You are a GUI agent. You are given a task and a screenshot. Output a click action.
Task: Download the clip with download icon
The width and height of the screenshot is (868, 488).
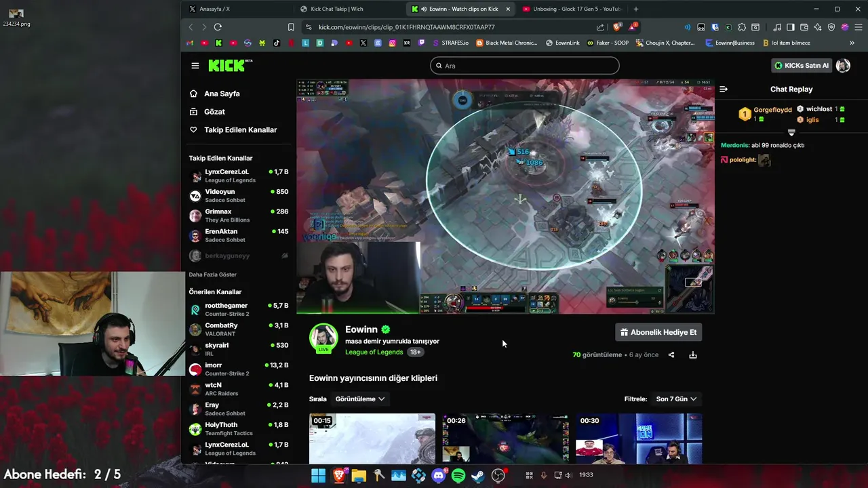pyautogui.click(x=693, y=354)
